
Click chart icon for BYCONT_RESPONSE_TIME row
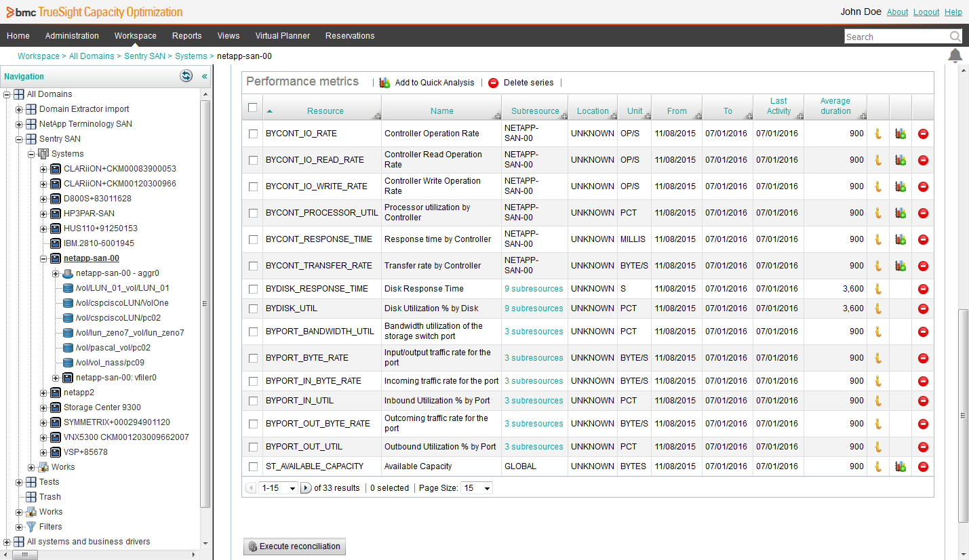pyautogui.click(x=901, y=239)
